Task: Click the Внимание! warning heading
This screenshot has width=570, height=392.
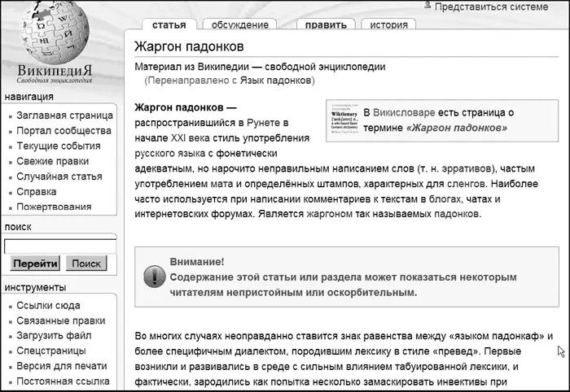Action: tap(197, 262)
